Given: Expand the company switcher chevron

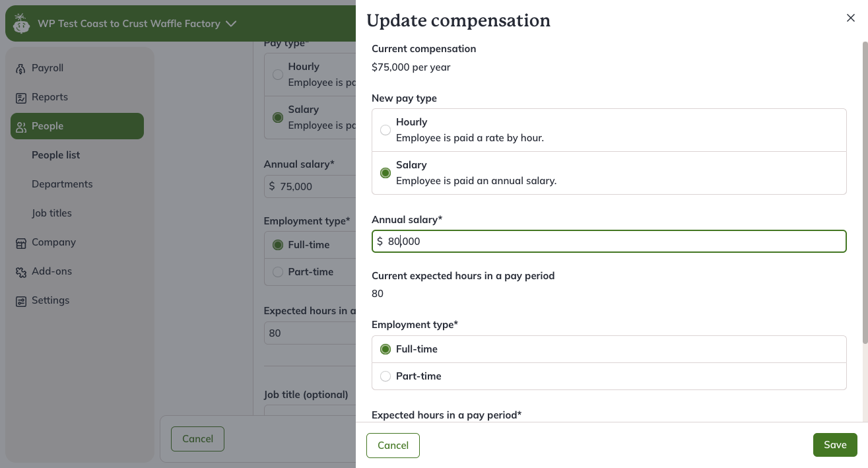Looking at the screenshot, I should 231,24.
